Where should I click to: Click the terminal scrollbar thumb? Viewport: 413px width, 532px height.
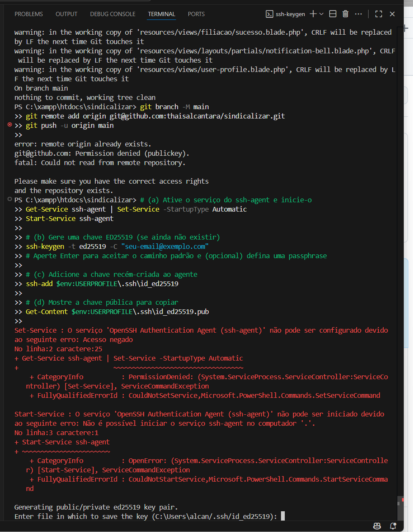[400, 507]
